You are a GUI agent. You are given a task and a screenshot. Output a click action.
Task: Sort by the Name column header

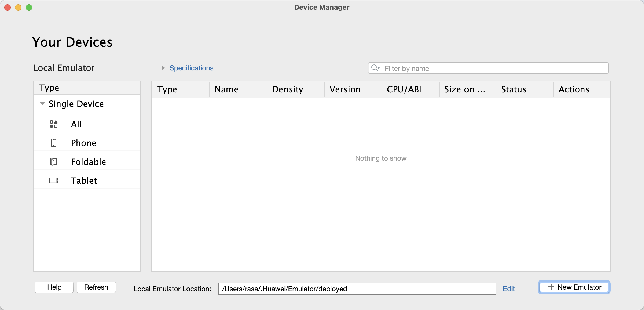pyautogui.click(x=238, y=89)
